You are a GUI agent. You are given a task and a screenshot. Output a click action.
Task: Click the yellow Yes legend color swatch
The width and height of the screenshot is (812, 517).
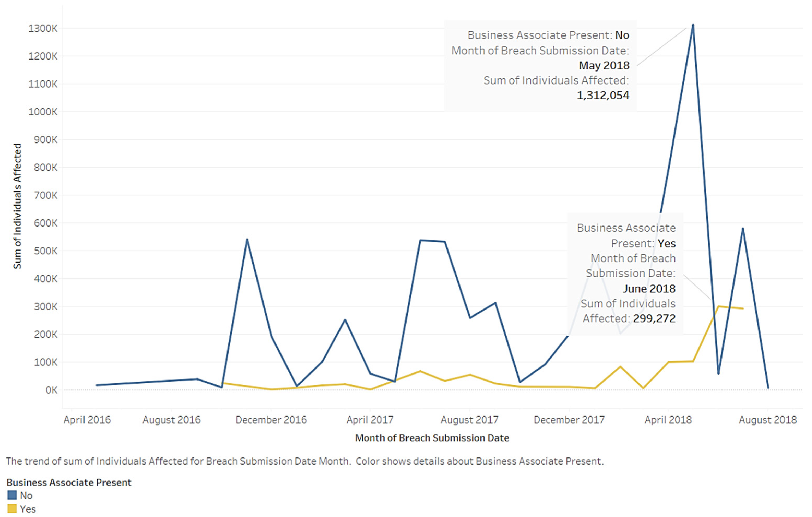point(12,508)
